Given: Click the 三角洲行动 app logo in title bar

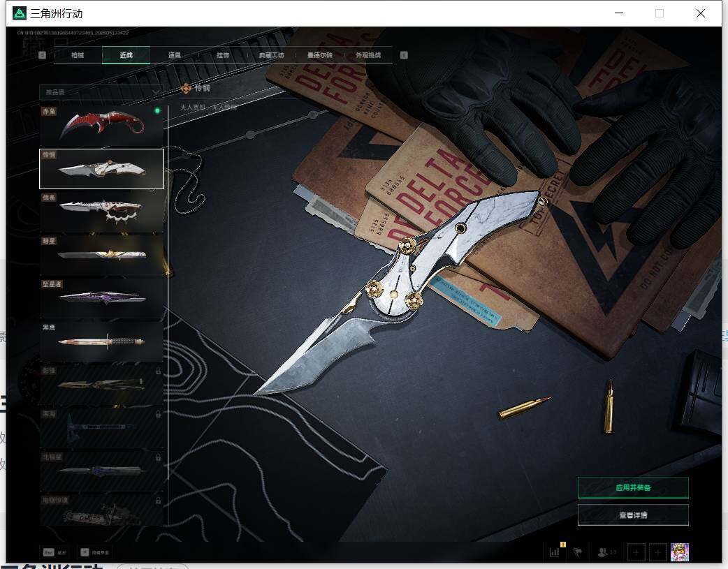Looking at the screenshot, I should click(x=20, y=13).
